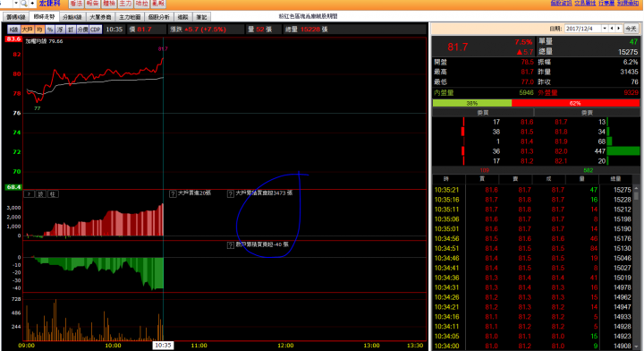644x351 pixels.
Task: Open the 主力地圖 tab
Action: (130, 17)
